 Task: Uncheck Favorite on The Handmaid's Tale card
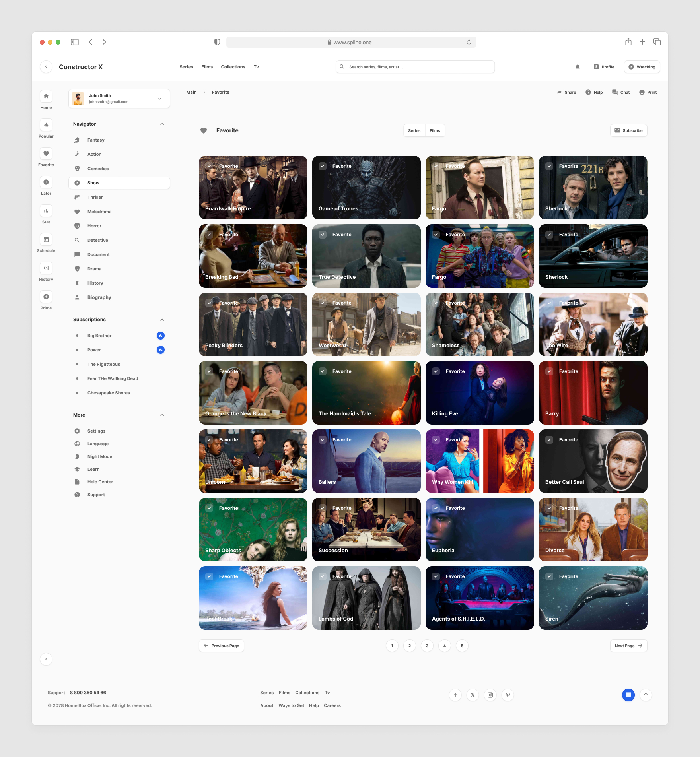point(323,371)
